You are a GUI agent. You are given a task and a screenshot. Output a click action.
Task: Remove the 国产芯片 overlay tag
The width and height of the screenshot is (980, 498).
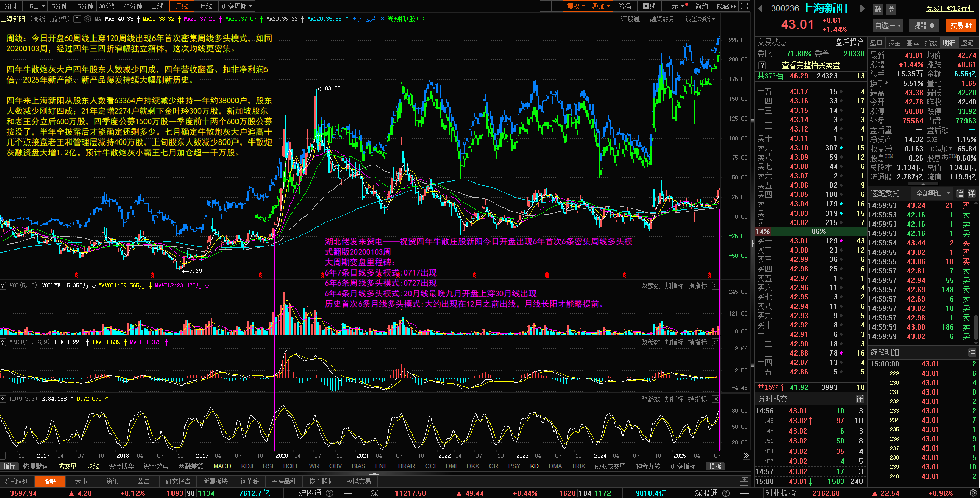(382, 19)
